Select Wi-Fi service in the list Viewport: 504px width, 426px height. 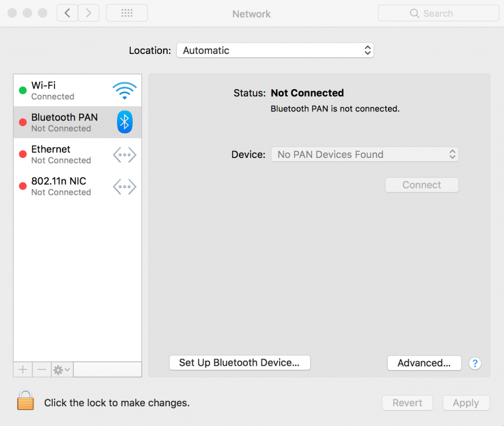click(63, 90)
